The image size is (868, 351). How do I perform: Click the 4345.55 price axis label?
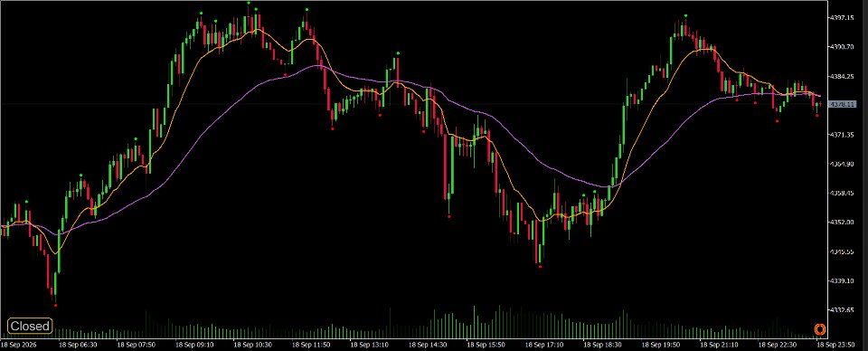click(x=842, y=251)
